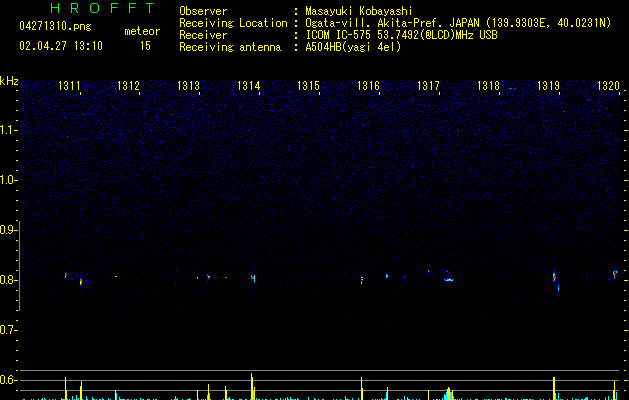Screen dimensions: 629x400
Task: Click the 1312 time marker
Action: 128,86
